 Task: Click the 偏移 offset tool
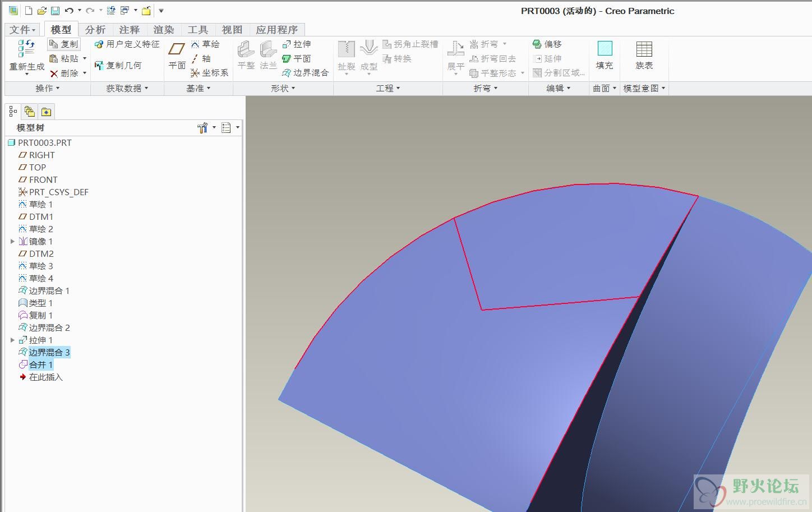[x=547, y=44]
